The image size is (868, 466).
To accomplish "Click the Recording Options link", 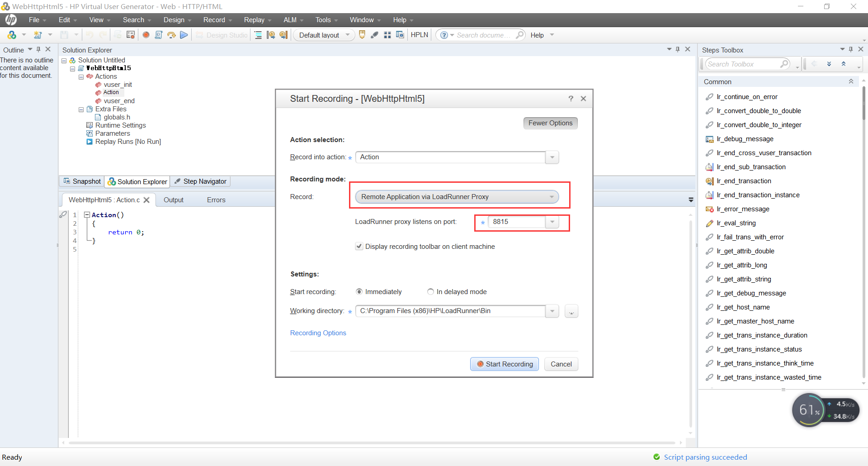I will click(x=318, y=333).
